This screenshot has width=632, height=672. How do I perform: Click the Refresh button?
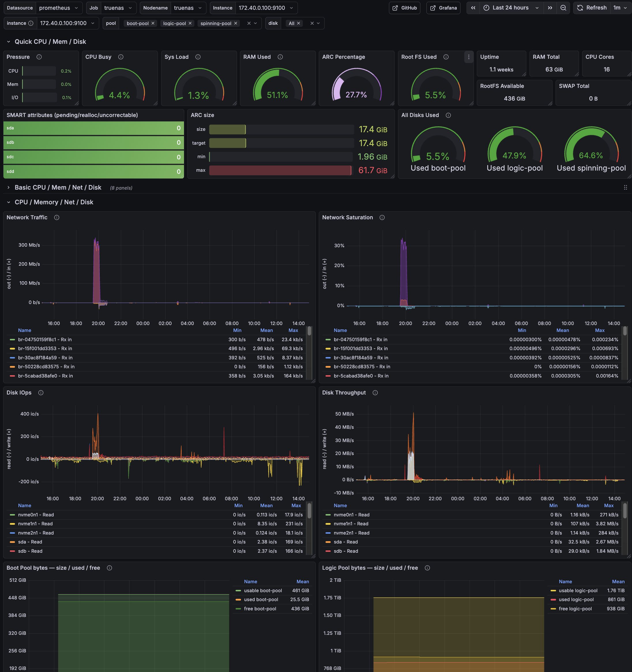pyautogui.click(x=591, y=7)
